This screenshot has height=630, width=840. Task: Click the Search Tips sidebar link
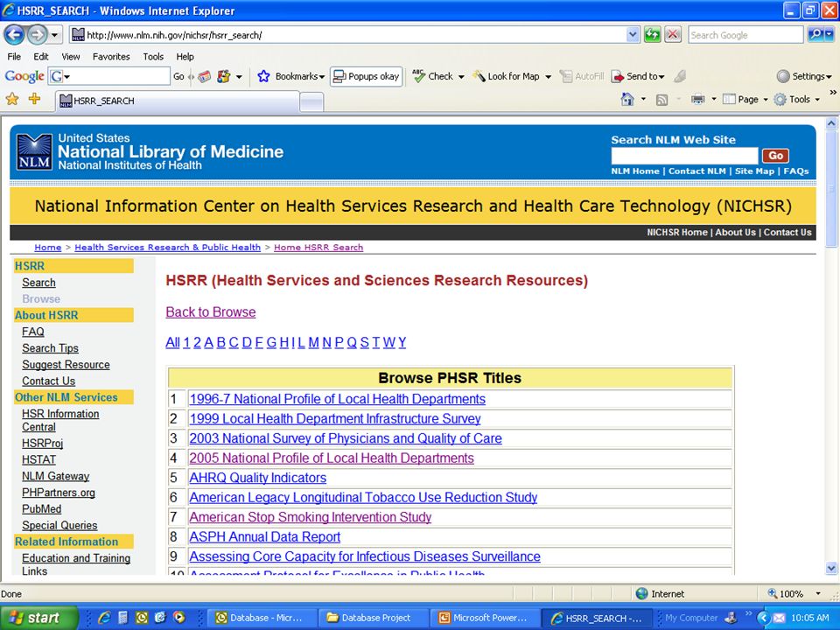point(51,348)
